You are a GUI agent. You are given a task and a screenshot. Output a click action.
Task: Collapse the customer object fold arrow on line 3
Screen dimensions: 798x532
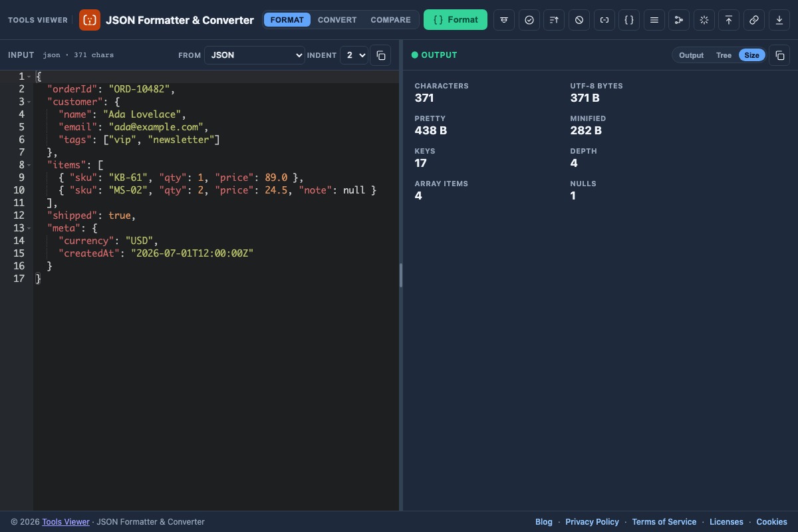click(29, 102)
